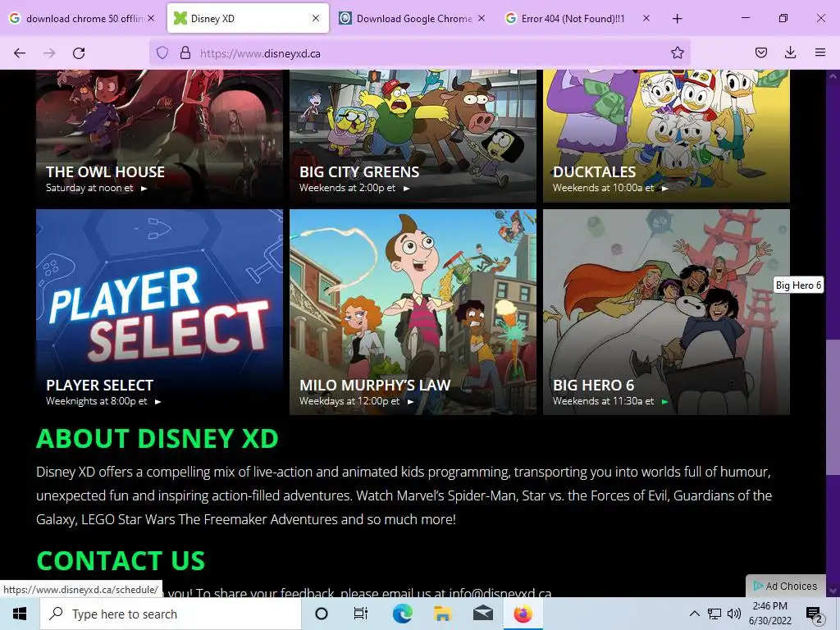View site security padlock info
840x630 pixels.
(185, 53)
